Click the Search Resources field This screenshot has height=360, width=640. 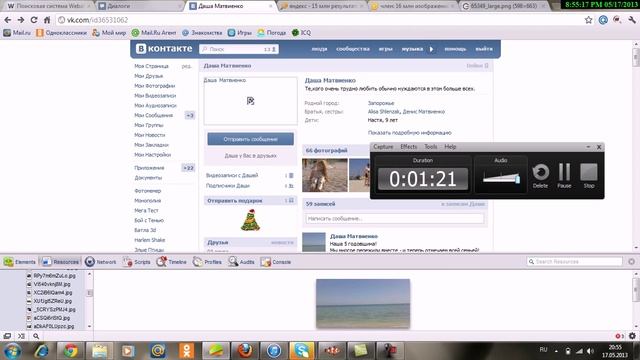tap(575, 262)
